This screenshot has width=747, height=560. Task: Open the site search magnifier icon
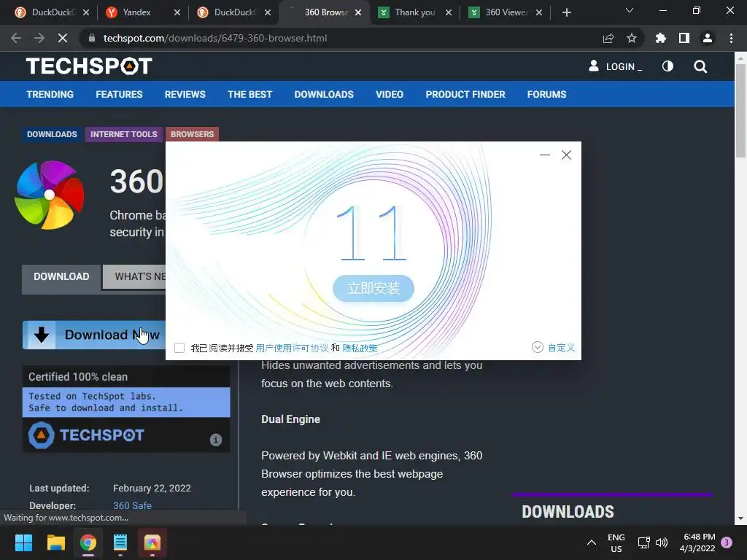click(700, 66)
